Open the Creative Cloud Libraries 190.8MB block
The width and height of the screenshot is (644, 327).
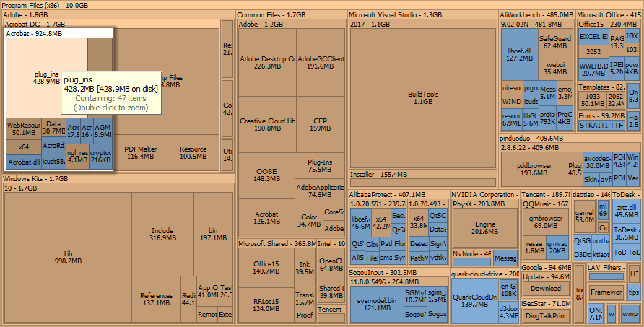click(x=267, y=124)
